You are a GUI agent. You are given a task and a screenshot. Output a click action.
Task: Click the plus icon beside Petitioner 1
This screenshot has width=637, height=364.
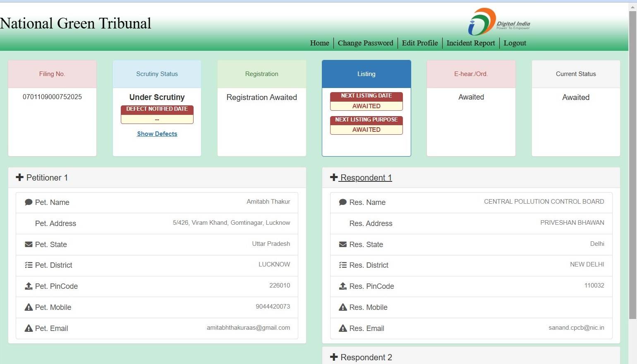(19, 177)
